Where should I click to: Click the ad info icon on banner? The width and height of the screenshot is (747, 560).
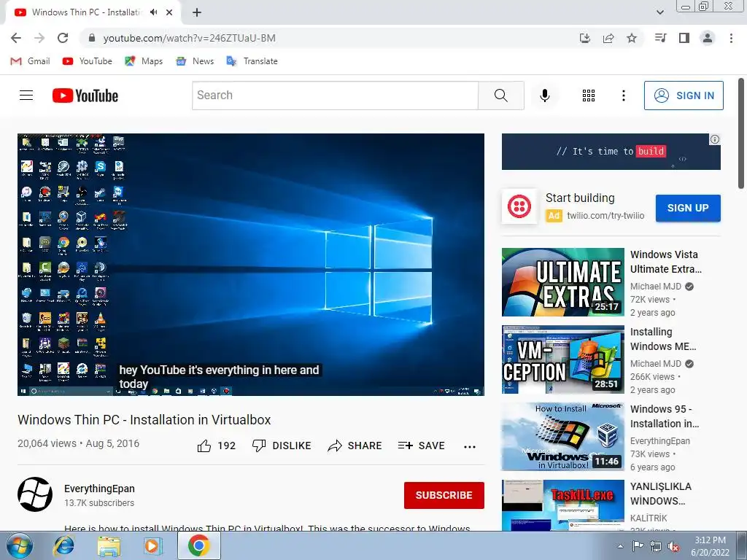point(715,139)
